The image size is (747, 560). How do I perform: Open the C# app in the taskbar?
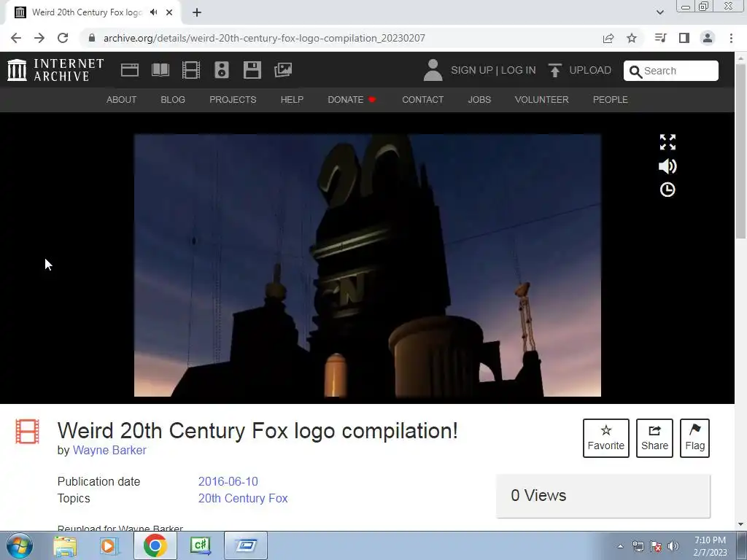point(200,545)
